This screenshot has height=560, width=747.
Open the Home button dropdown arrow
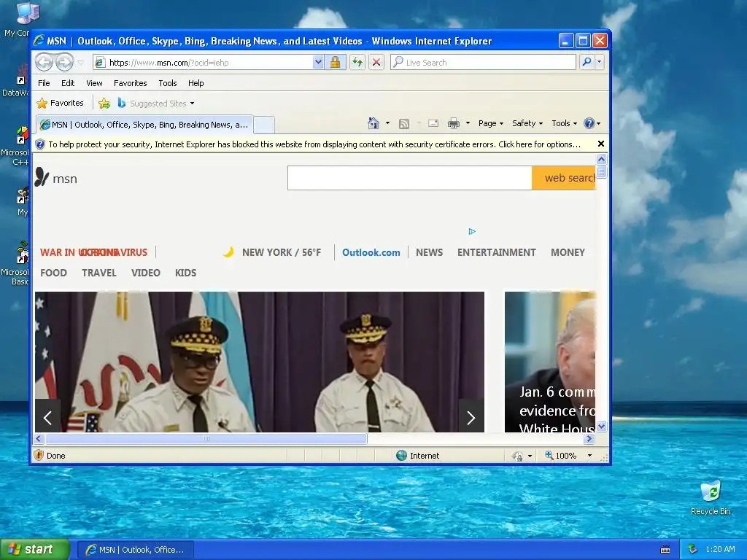[x=387, y=123]
